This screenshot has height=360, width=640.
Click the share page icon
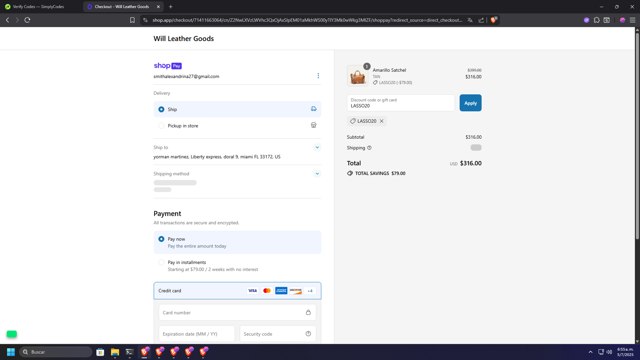[481, 20]
